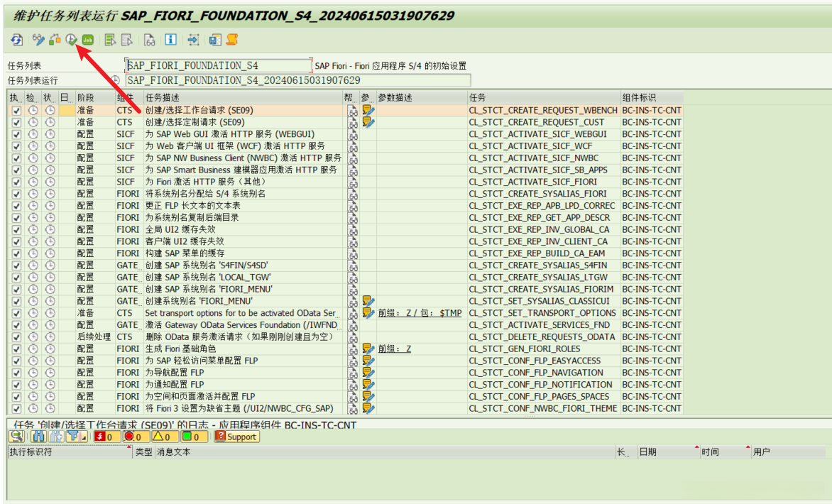The width and height of the screenshot is (832, 504).
Task: Click the Support button
Action: click(236, 437)
